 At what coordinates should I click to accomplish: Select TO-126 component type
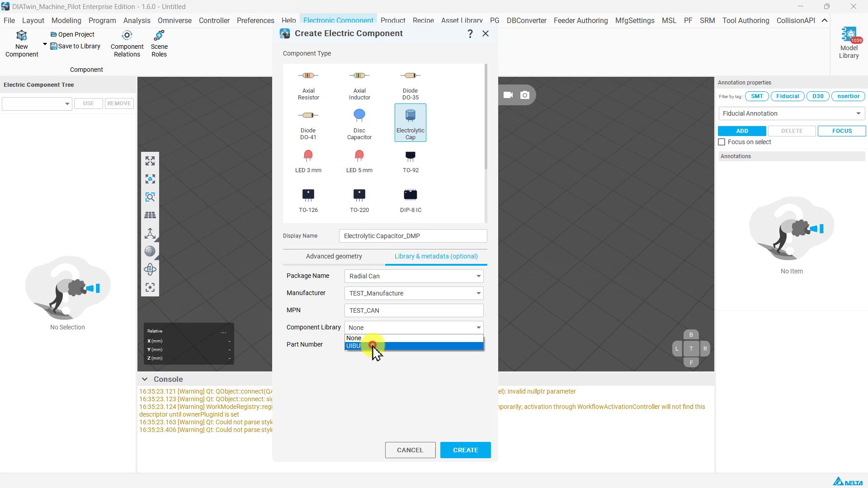coord(308,201)
